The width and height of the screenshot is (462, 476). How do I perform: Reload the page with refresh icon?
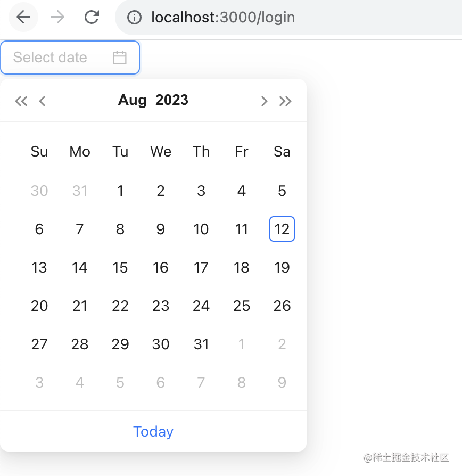[x=92, y=17]
